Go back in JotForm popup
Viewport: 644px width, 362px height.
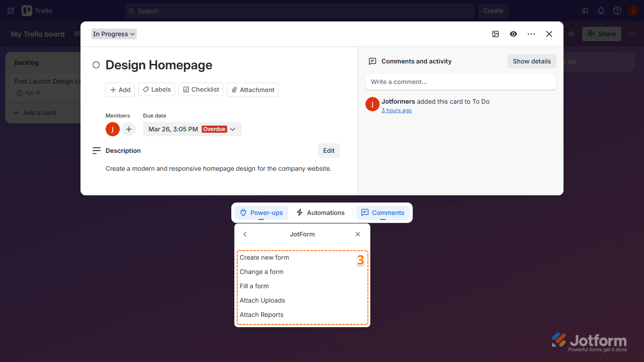click(245, 234)
